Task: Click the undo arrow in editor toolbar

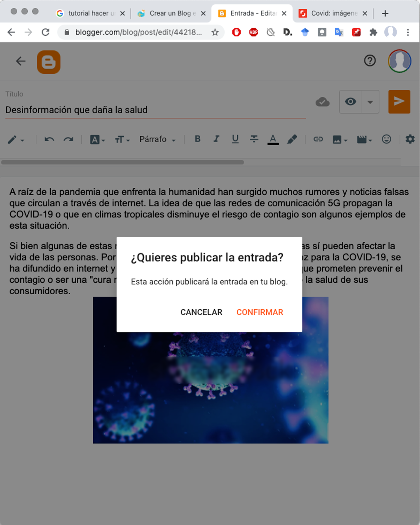Action: (49, 139)
